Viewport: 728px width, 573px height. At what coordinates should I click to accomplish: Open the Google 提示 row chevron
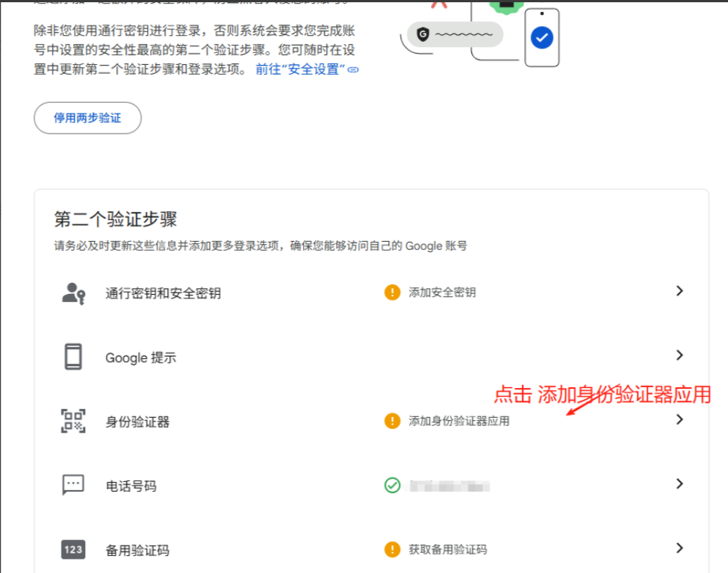coord(679,355)
